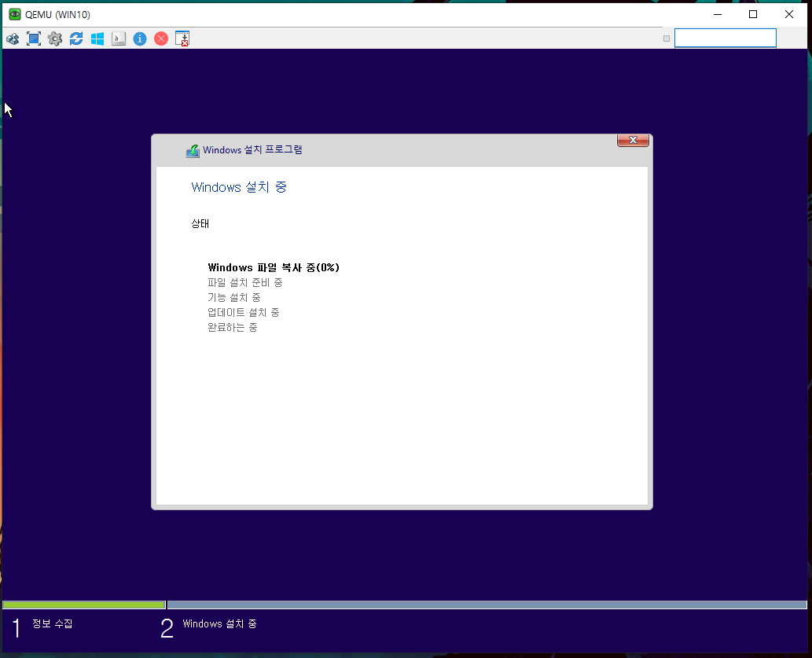The width and height of the screenshot is (812, 658).
Task: Close the Windows 설치 프로그램 dialog
Action: 633,141
